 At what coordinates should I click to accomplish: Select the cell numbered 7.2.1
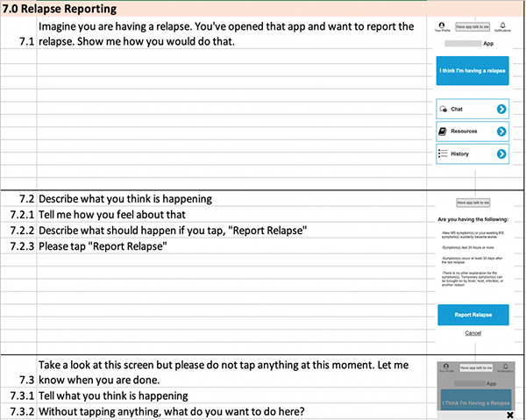(18, 215)
